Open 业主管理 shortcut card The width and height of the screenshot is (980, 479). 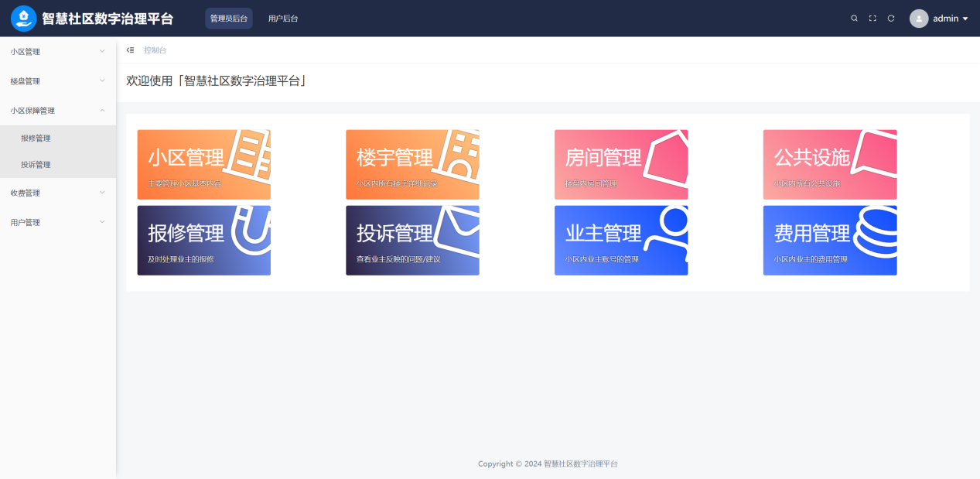621,240
